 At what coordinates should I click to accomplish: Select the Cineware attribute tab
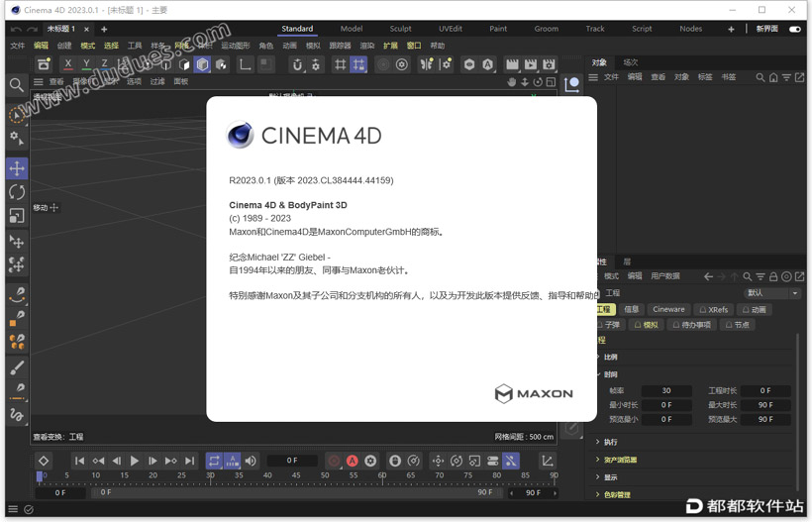[x=668, y=309]
